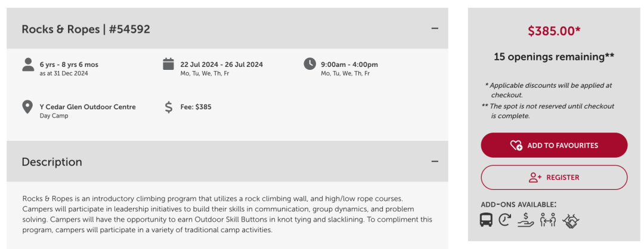Click the 15 openings remaining text

click(x=554, y=57)
